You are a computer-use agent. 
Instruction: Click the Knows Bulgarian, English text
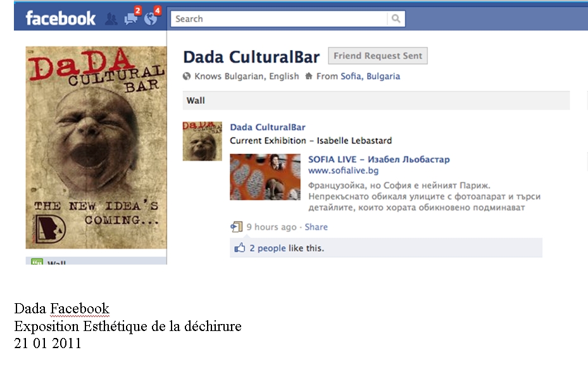coord(247,76)
